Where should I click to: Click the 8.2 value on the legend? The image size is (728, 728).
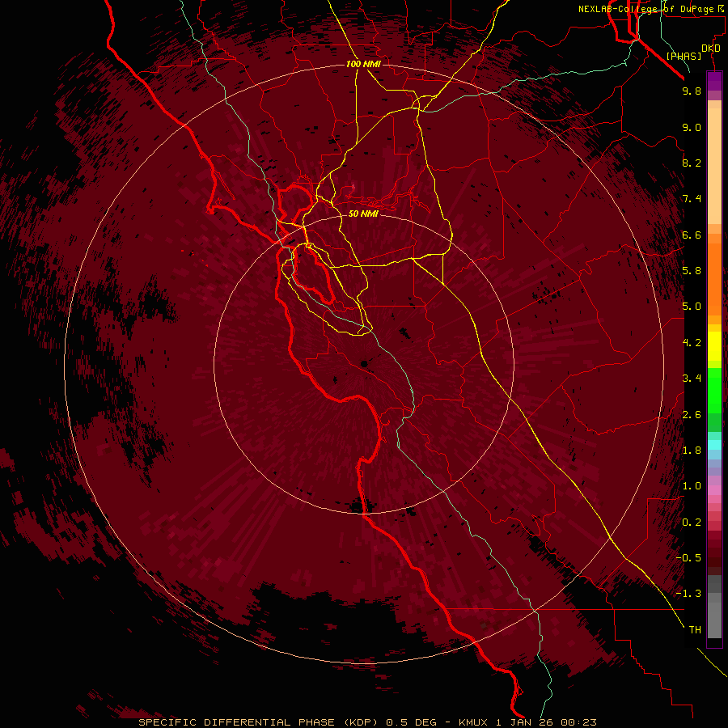point(692,163)
